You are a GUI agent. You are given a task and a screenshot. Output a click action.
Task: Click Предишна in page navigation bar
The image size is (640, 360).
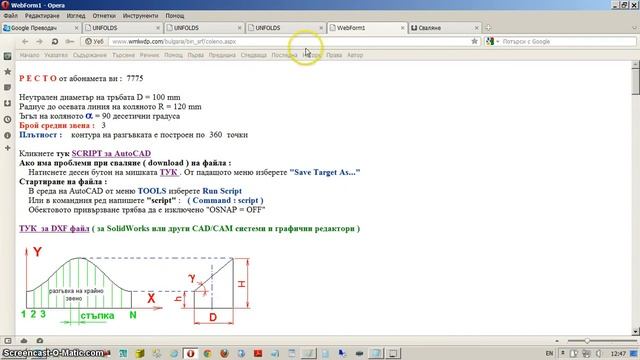click(222, 55)
